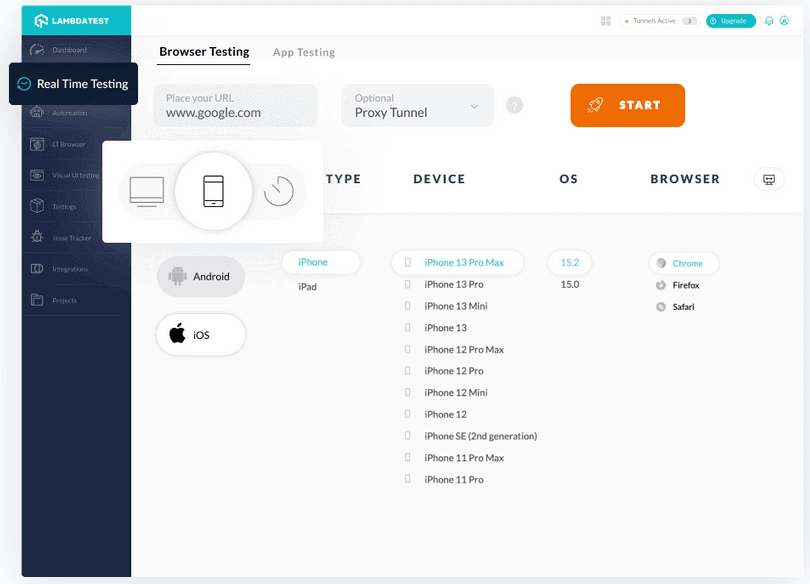The height and width of the screenshot is (584, 810).
Task: Open the Dashboard sidebar icon
Action: pos(37,50)
